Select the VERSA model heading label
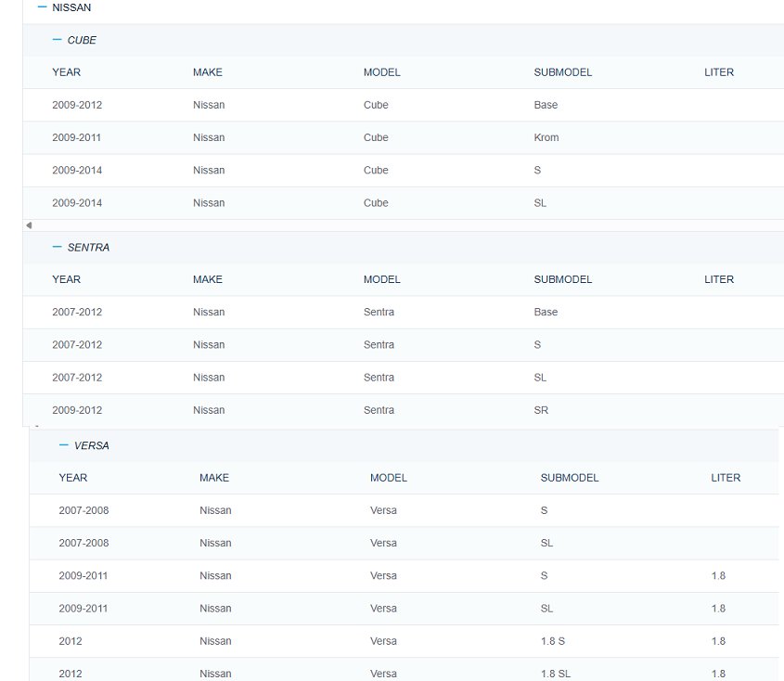Image resolution: width=784 pixels, height=681 pixels. pyautogui.click(x=91, y=446)
